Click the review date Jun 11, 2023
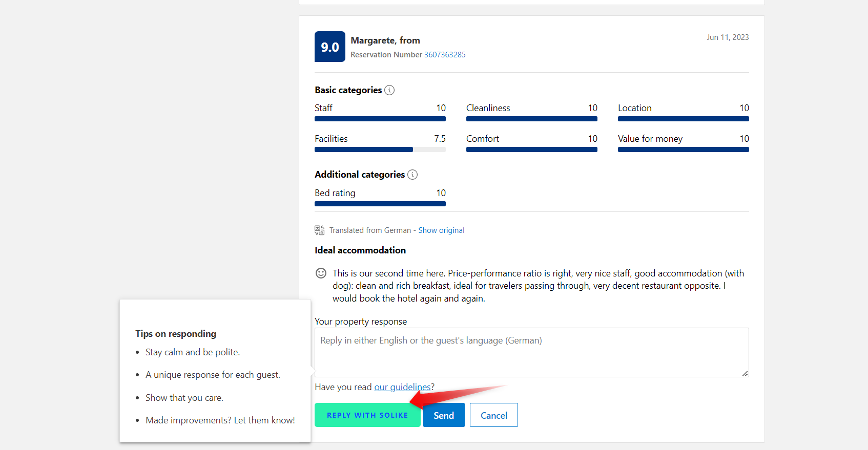Screen dimensions: 868x450 coord(728,37)
